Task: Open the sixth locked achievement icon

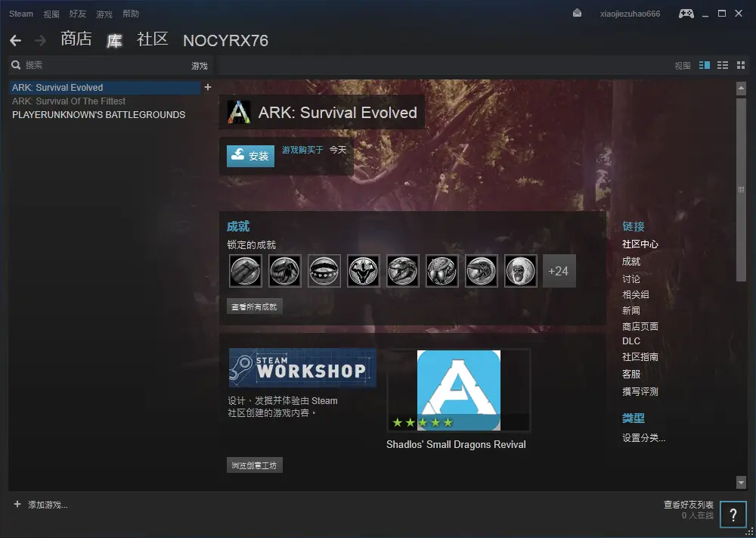Action: tap(442, 271)
